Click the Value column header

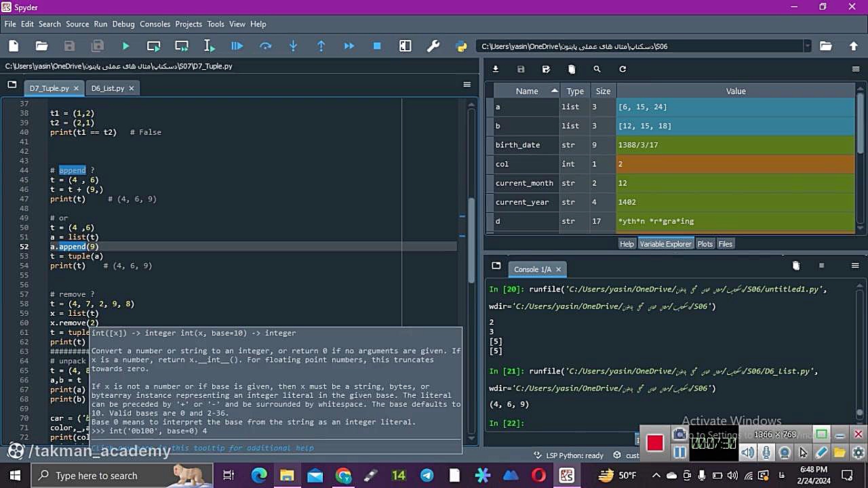tap(736, 91)
